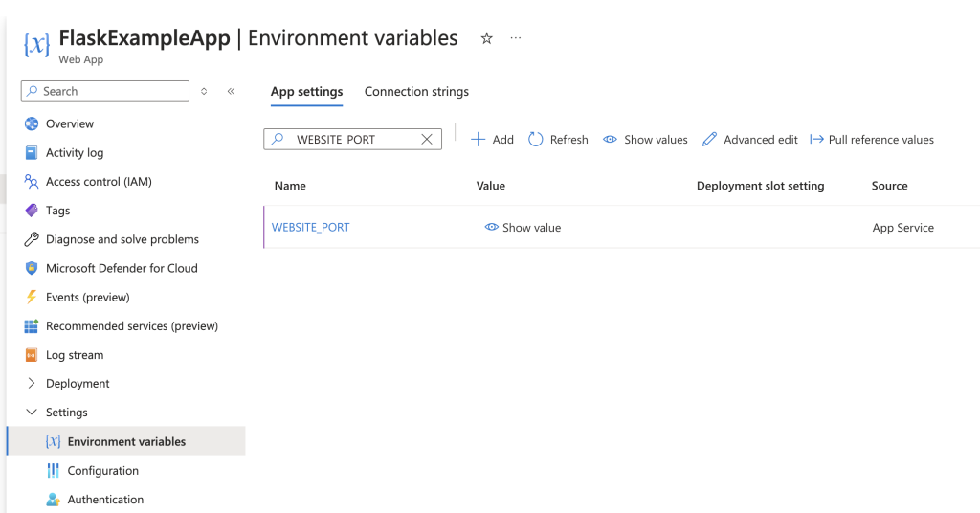
Task: Click the magnifier icon in the filter box
Action: point(278,139)
